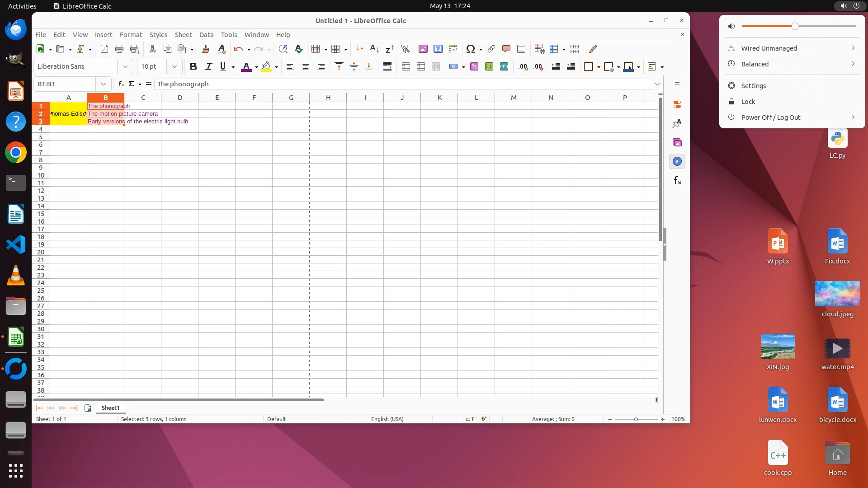Click the Clone Formatting paintbrush icon

(206, 49)
